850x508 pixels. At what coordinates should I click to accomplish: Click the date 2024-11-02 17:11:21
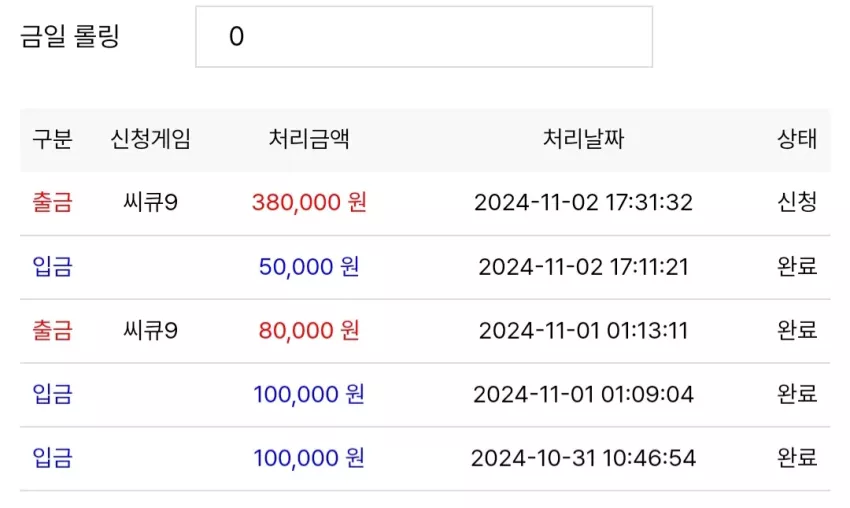583,267
